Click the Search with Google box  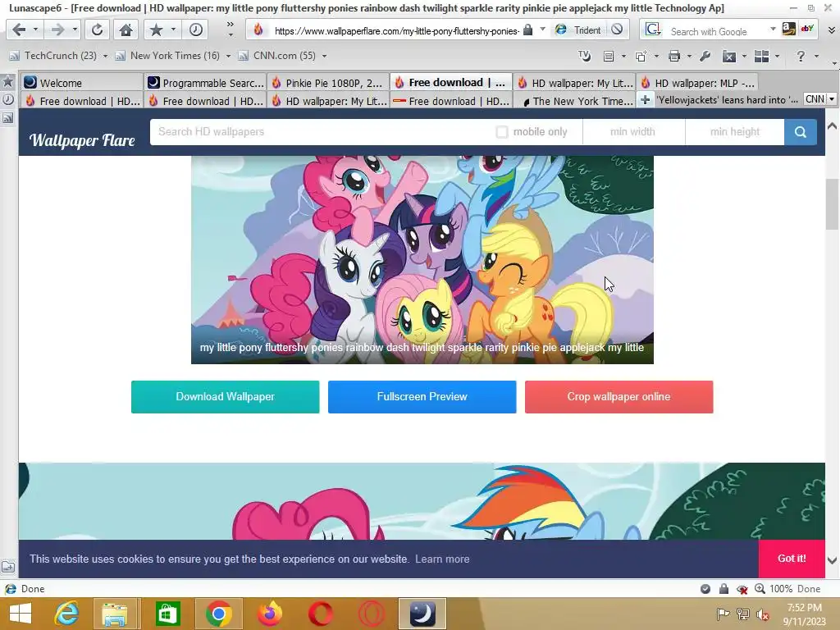pos(714,31)
